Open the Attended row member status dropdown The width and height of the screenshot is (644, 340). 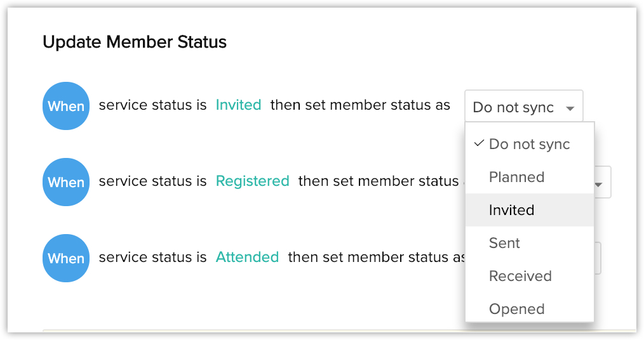[x=597, y=258]
